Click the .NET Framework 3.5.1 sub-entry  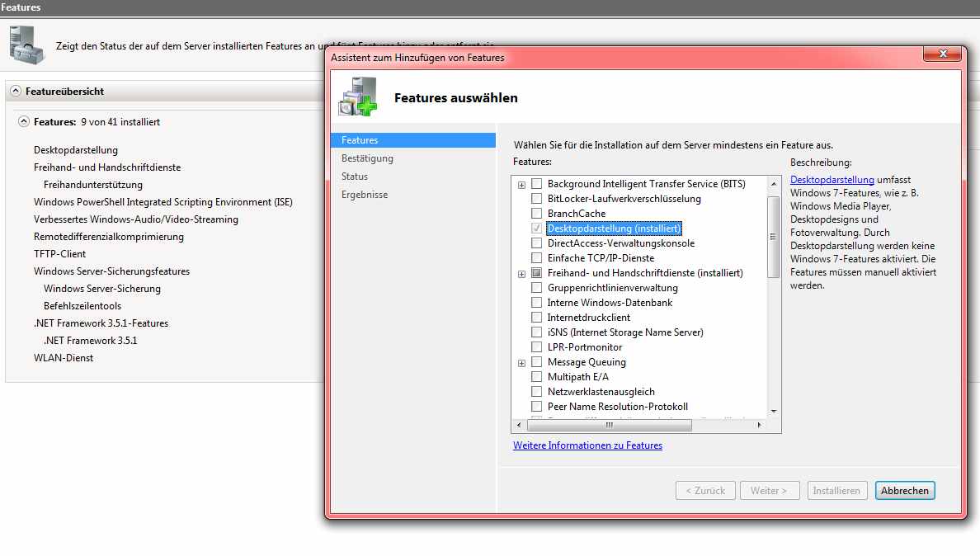coord(91,341)
